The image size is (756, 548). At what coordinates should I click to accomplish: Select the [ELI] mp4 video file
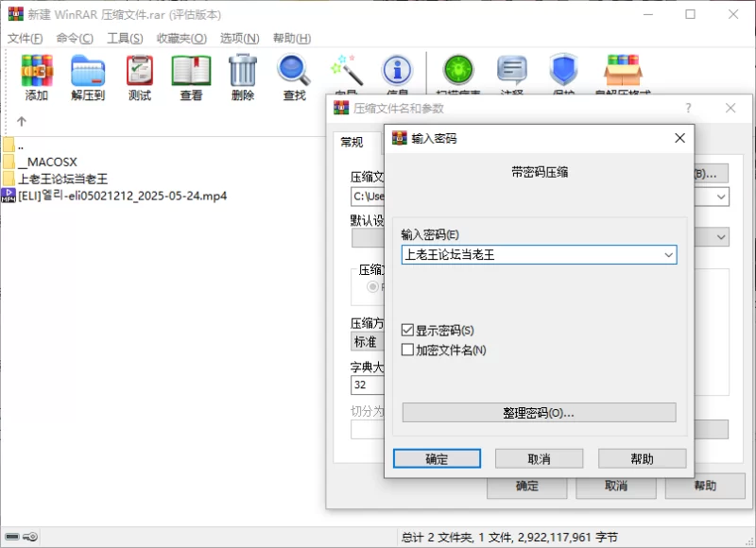pos(114,196)
